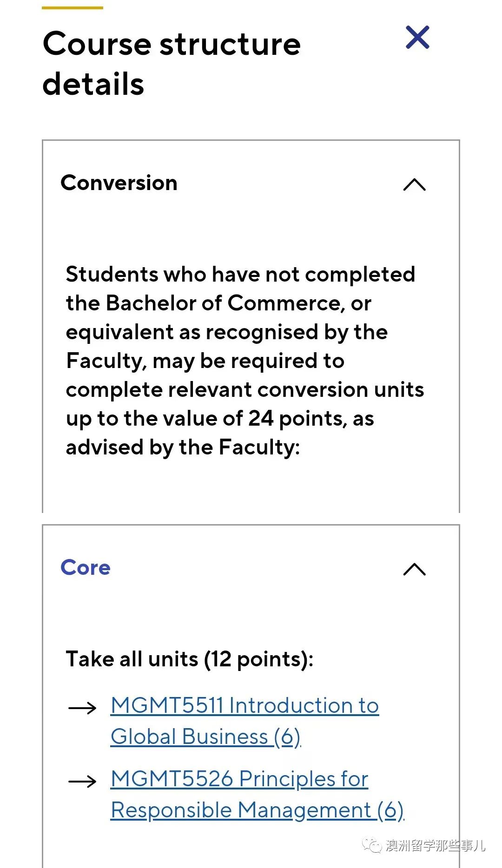Click the Conversion section heading

119,183
